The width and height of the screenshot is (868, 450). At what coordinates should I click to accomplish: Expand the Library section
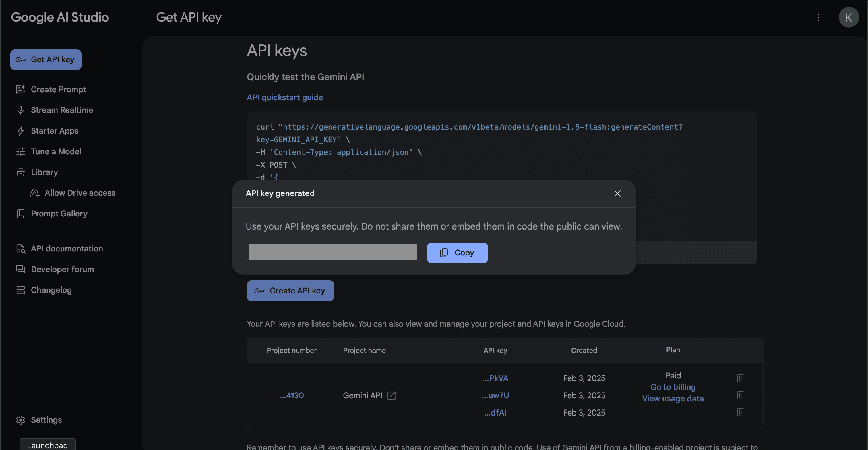(44, 172)
